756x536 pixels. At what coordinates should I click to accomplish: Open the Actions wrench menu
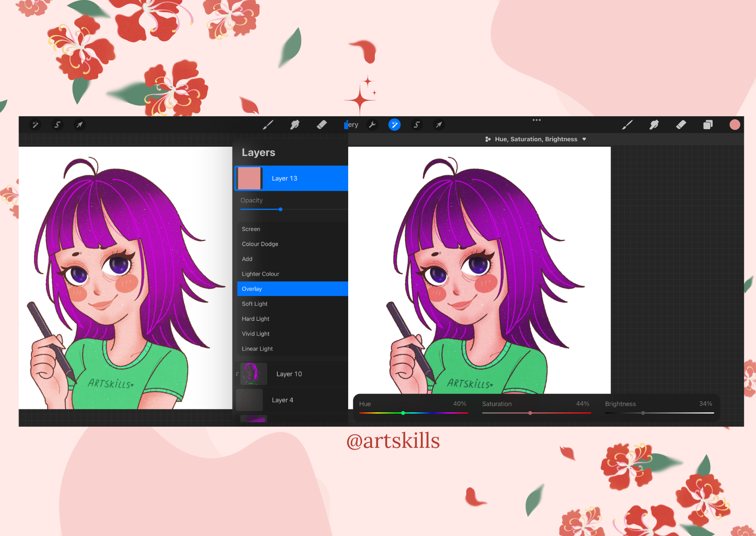(372, 125)
